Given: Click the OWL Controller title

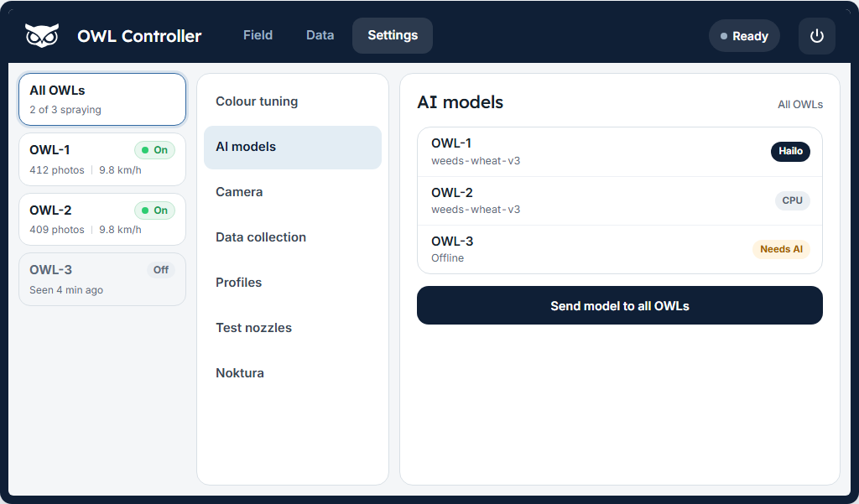Looking at the screenshot, I should 139,36.
